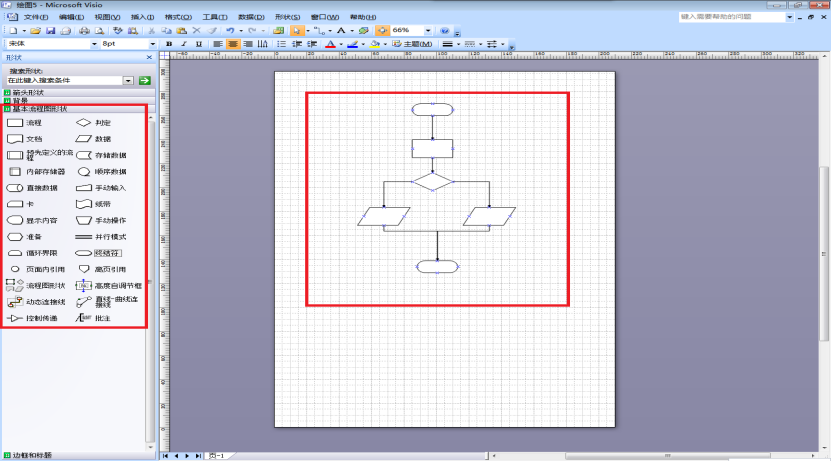The height and width of the screenshot is (462, 832).
Task: Click the Save icon in the toolbar
Action: coord(50,31)
